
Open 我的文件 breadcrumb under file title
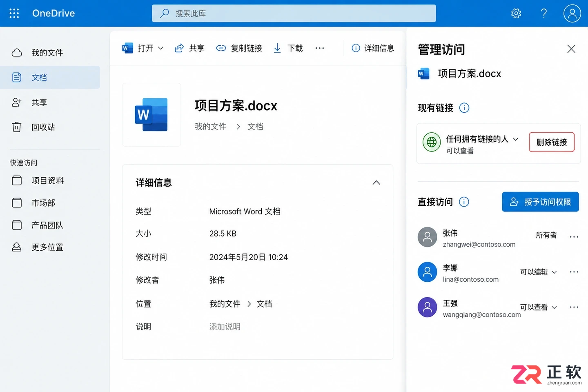211,127
